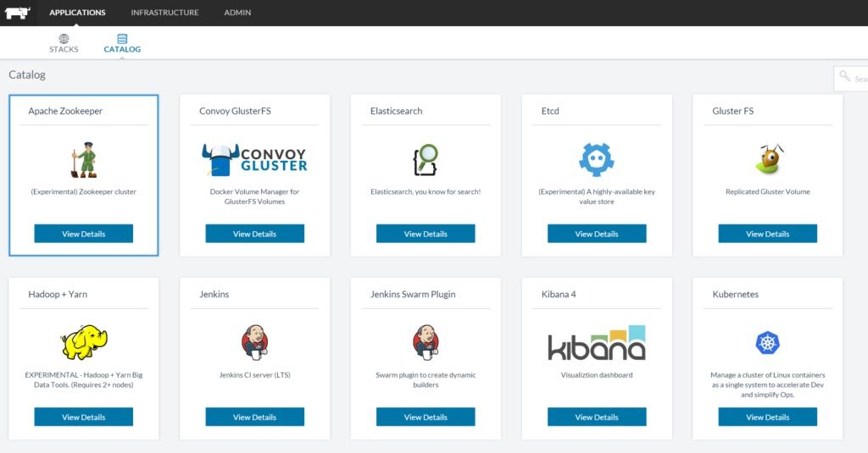Click the Convoy Gluster logo

(x=254, y=160)
